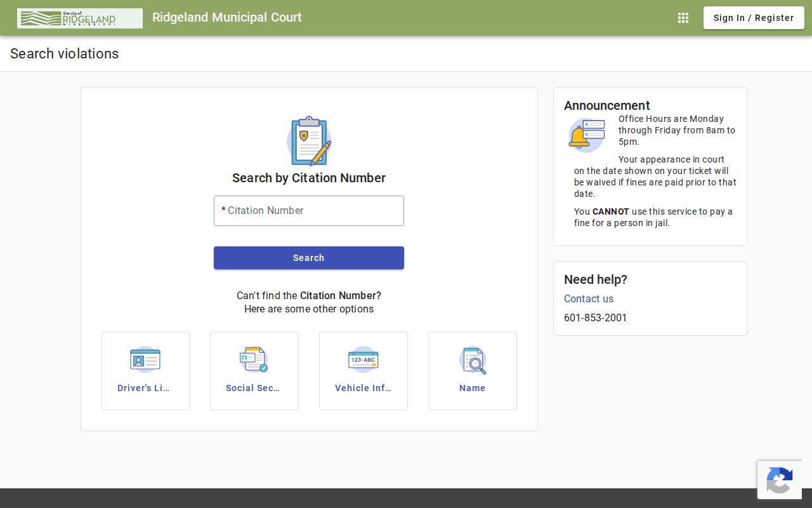Click the Sign In / Register button

coord(754,18)
